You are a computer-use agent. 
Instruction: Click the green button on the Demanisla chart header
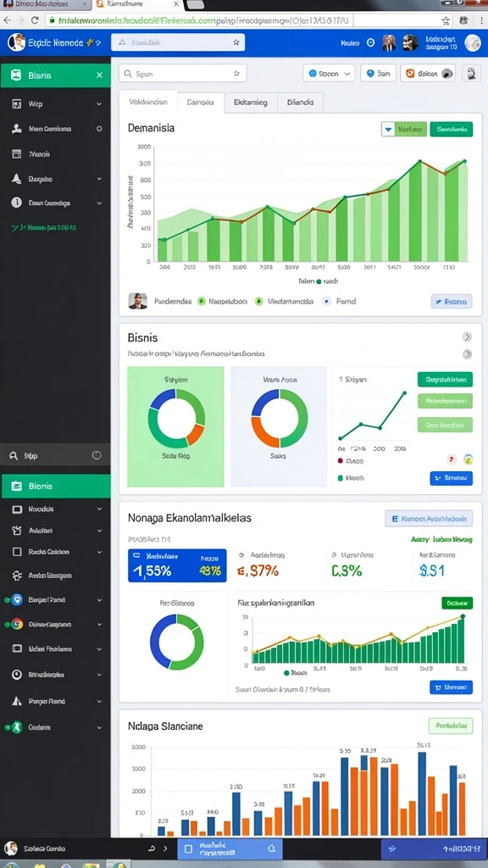click(452, 130)
